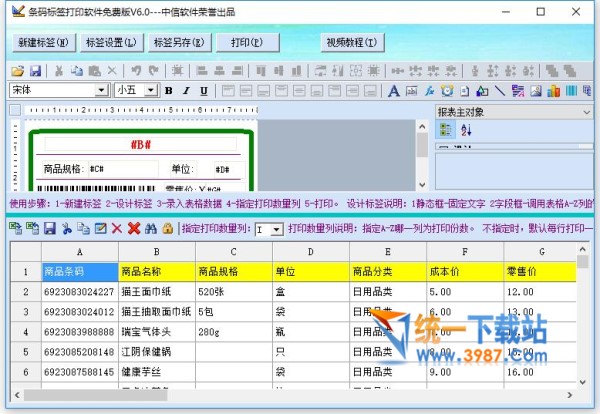This screenshot has width=600, height=414.
Task: Select the 520张 cell
Action: tap(234, 292)
